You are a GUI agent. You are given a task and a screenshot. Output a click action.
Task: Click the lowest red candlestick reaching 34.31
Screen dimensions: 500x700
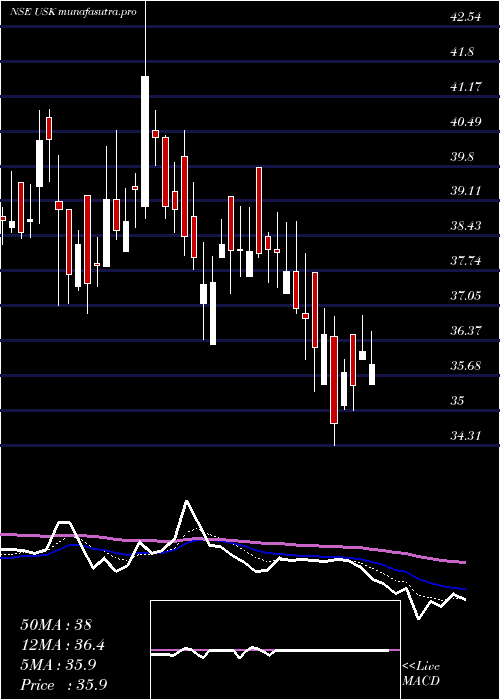tap(334, 380)
